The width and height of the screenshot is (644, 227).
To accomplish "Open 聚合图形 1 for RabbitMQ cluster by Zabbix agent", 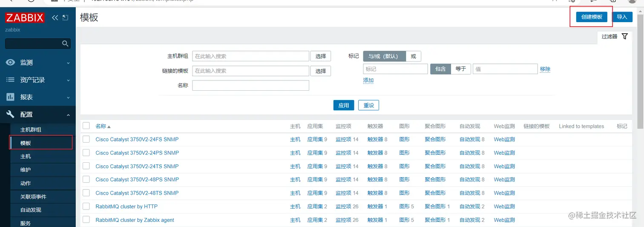I will tap(435, 220).
